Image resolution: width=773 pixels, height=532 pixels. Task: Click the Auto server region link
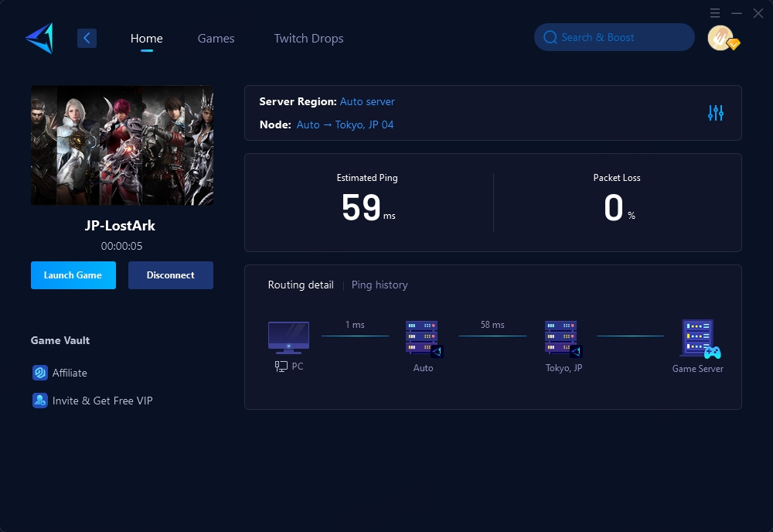(367, 101)
